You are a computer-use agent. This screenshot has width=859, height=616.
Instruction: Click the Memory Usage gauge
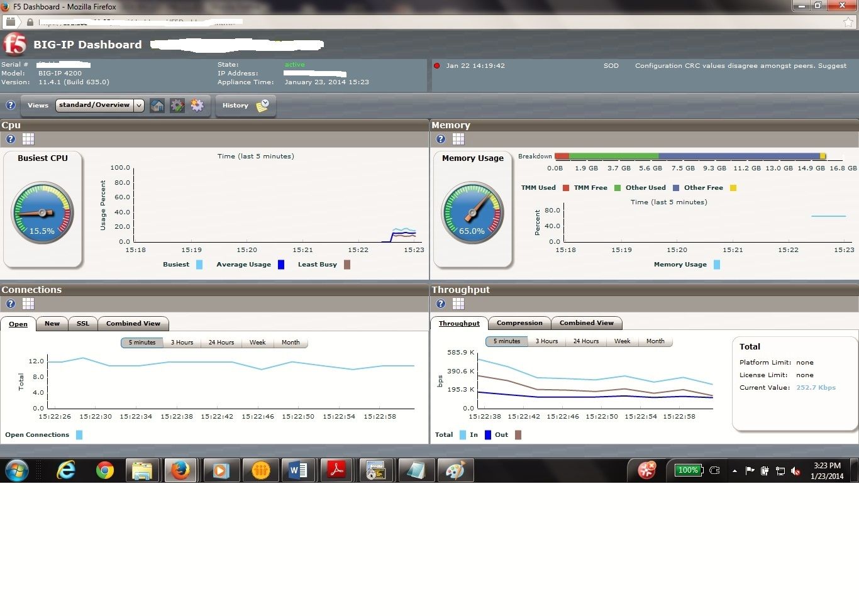point(472,212)
